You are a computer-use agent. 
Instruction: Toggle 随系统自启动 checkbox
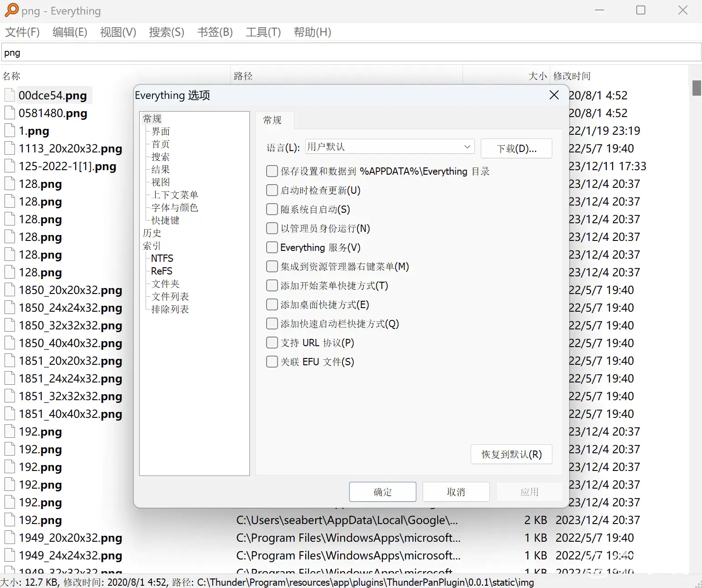click(x=272, y=209)
